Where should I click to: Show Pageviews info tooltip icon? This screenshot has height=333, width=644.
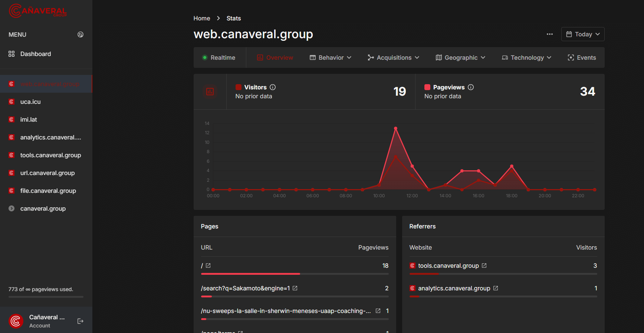[471, 87]
